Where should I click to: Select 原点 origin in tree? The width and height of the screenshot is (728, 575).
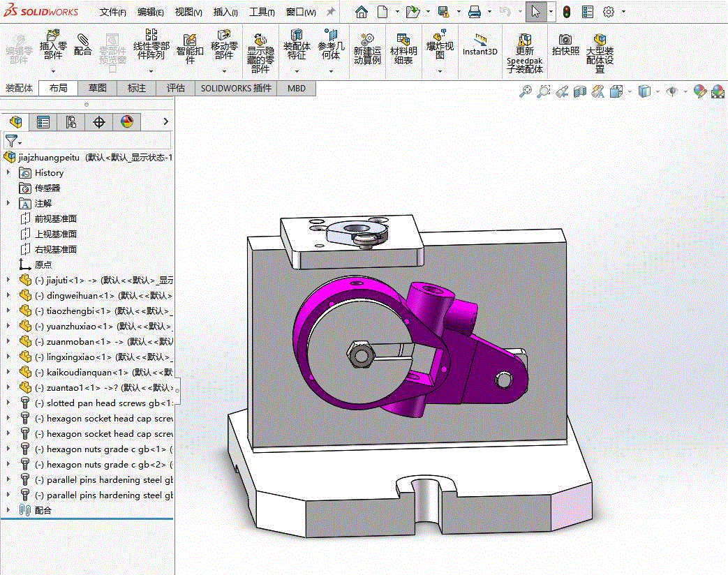pos(43,264)
